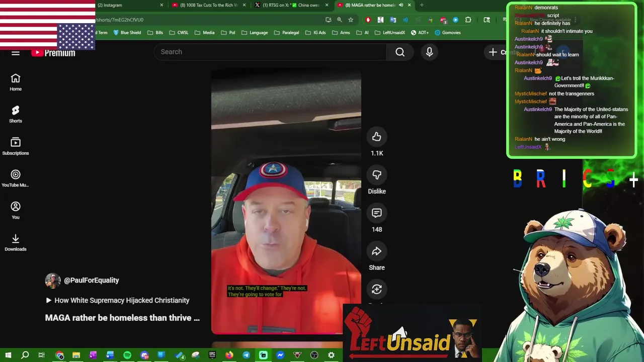
Task: Open YouTube Music in sidebar
Action: [16, 178]
